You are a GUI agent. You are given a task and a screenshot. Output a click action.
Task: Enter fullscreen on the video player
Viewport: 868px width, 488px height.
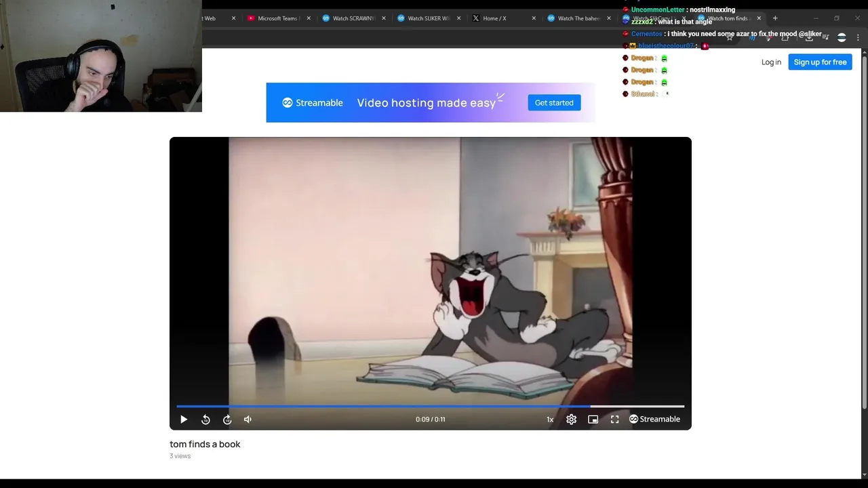click(x=615, y=420)
